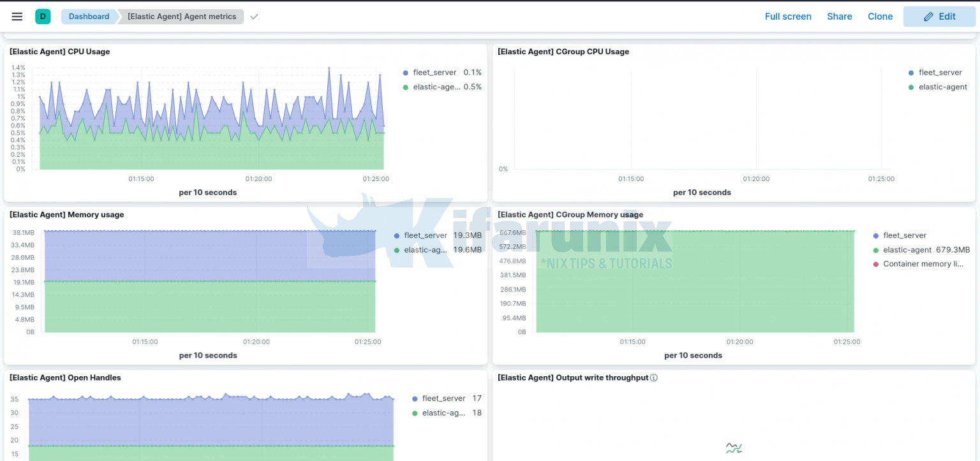Click inside the CPU Usage chart area

[211, 121]
